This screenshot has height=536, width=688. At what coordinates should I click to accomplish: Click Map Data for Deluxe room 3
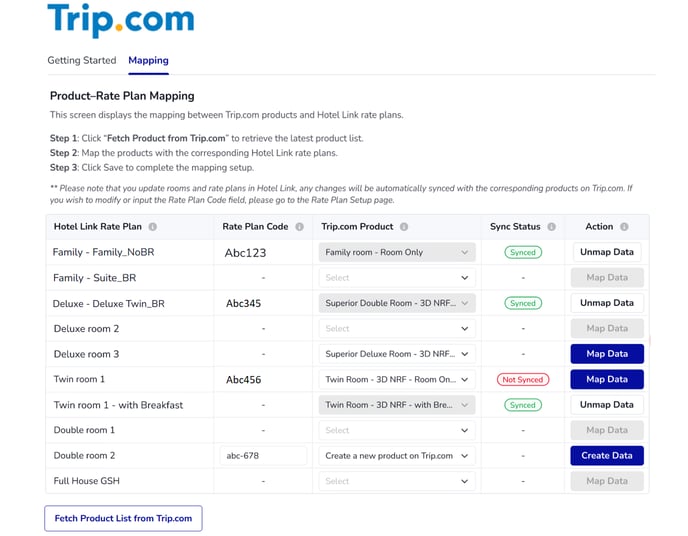[x=607, y=354]
